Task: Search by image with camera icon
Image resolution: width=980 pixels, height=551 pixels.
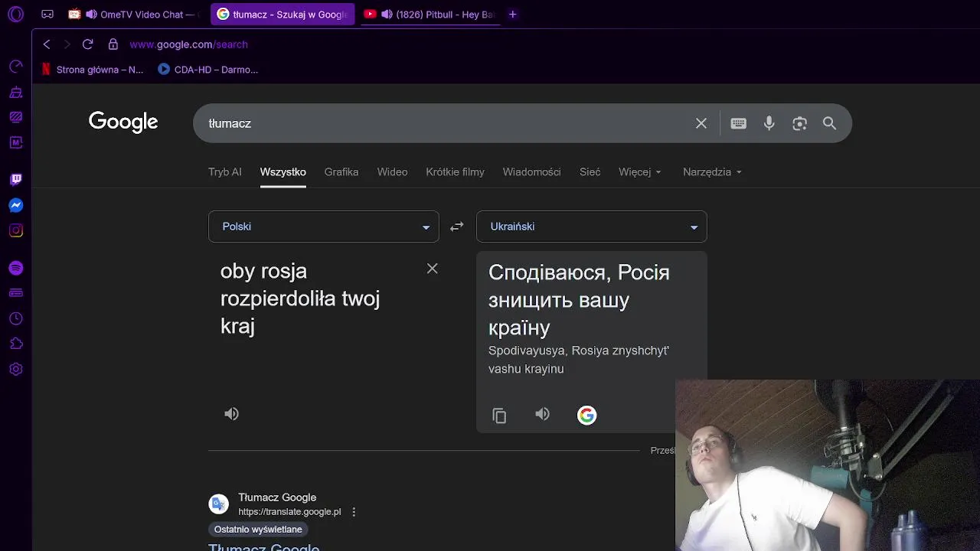Action: click(x=799, y=123)
